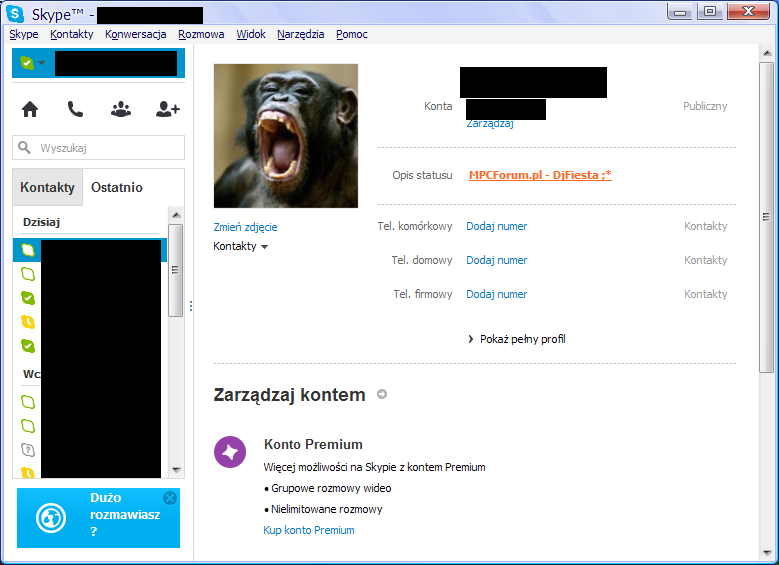Screen dimensions: 779x565
Task: Open the status dropdown arrow at top left
Action: click(42, 63)
